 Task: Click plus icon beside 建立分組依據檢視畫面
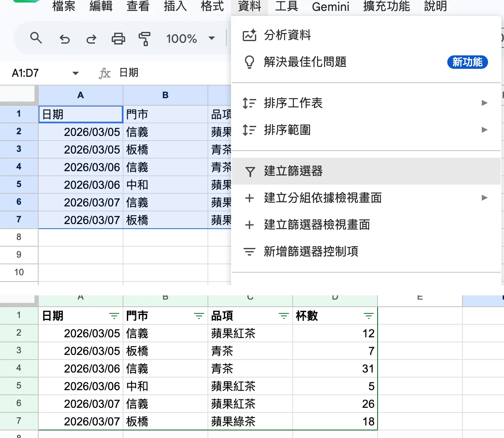tap(249, 198)
